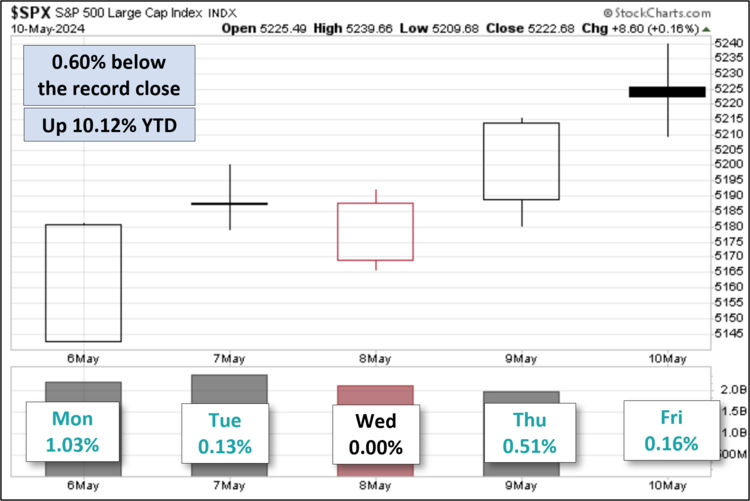The width and height of the screenshot is (750, 501).
Task: Click the 2.0B volume axis label
Action: pos(735,389)
